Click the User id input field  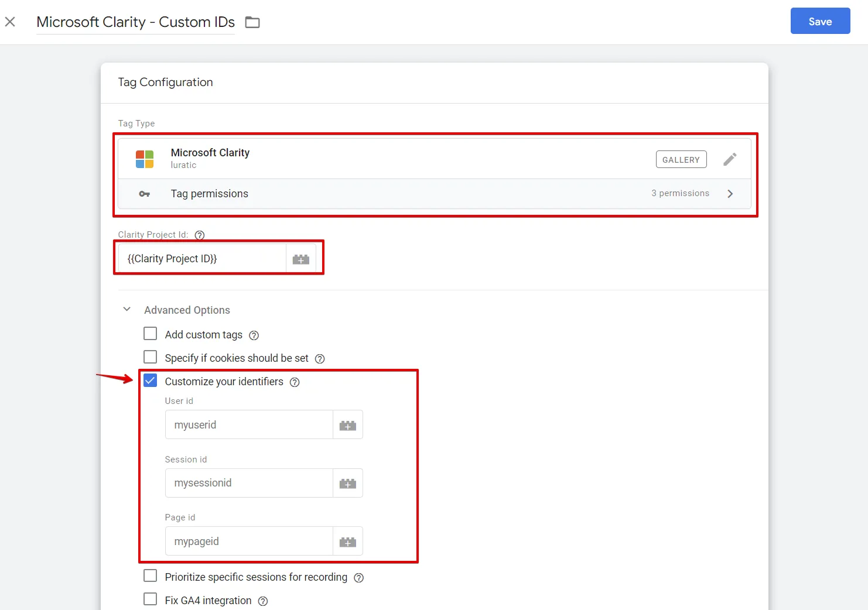(x=249, y=425)
